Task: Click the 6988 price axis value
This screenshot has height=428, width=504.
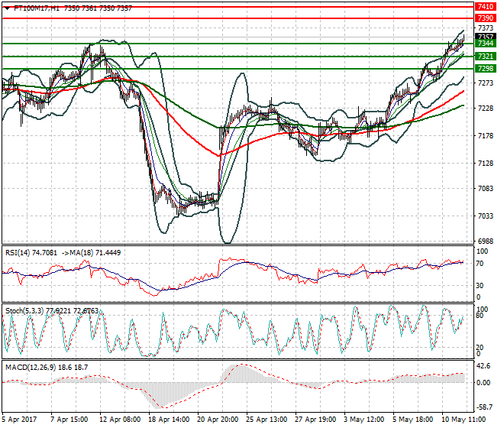Action: tap(486, 242)
